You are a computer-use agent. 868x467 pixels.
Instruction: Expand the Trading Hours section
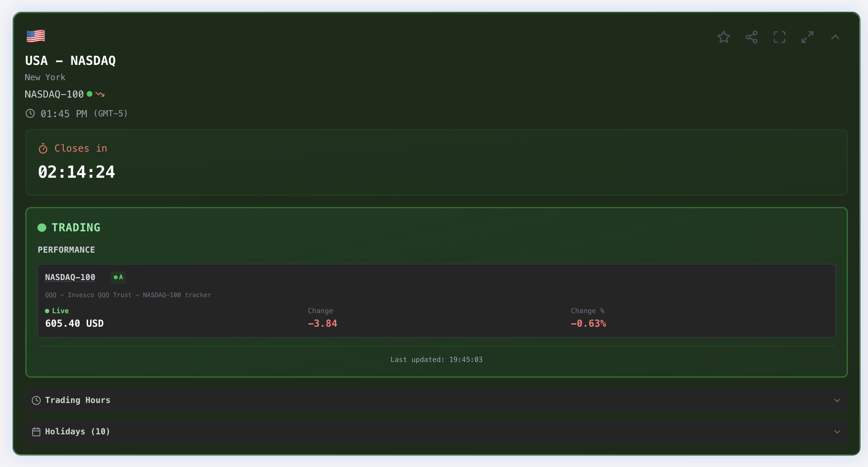pos(78,400)
